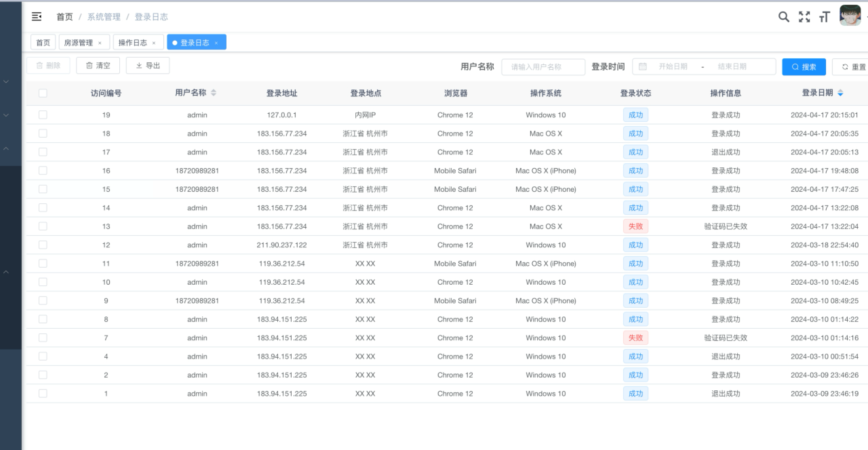Collapse the lowest sidebar menu up chevron

tap(6, 272)
